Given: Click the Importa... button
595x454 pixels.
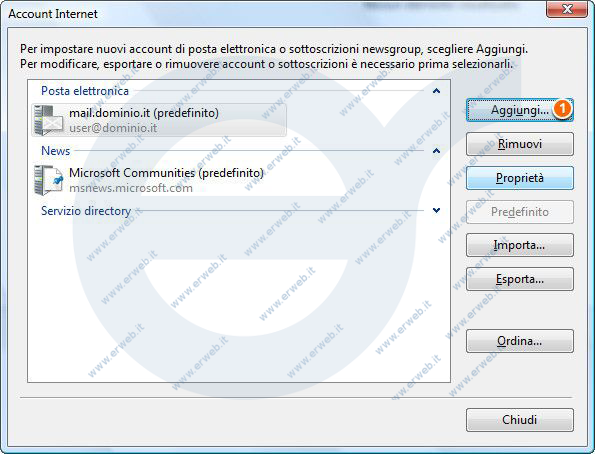Looking at the screenshot, I should tap(519, 245).
